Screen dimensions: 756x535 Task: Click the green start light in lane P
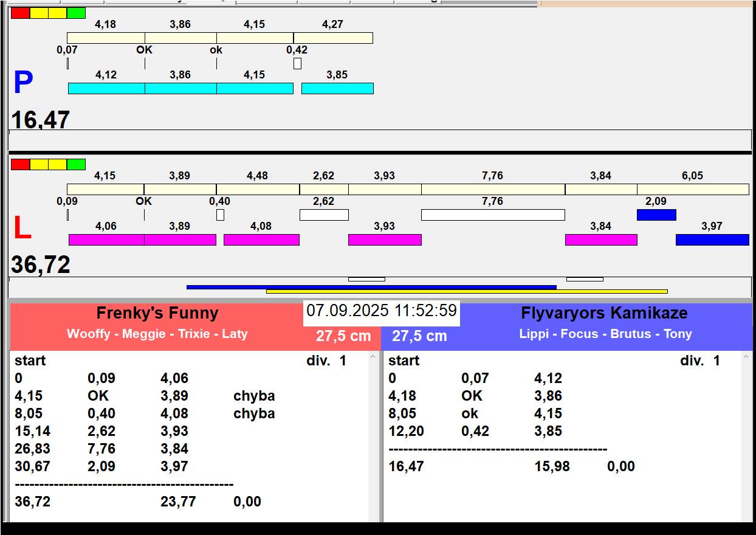pos(76,13)
